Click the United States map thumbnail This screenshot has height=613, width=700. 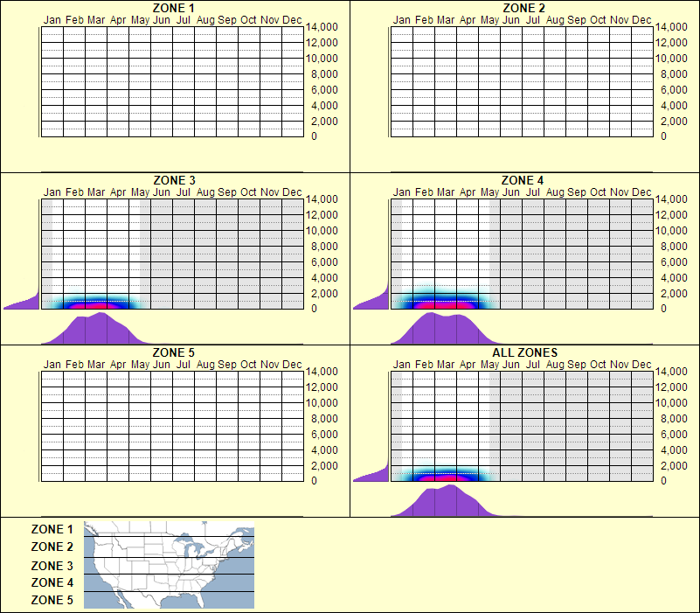[168, 564]
